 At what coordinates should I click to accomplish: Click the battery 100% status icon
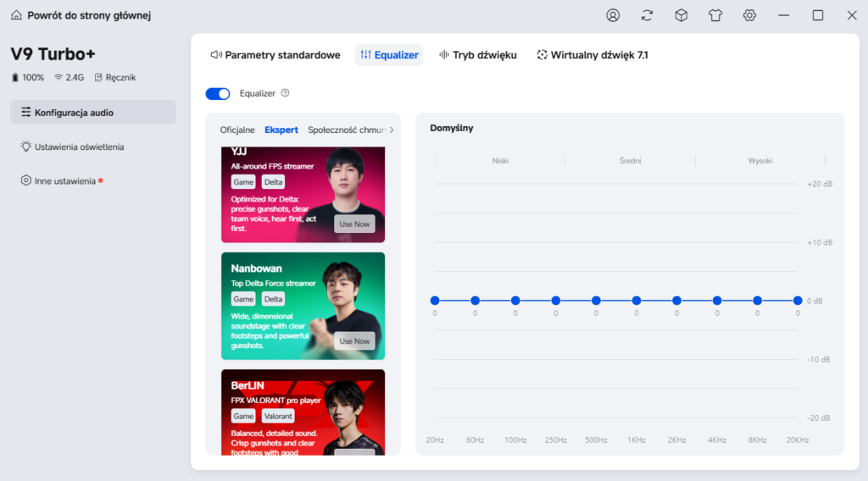click(15, 77)
